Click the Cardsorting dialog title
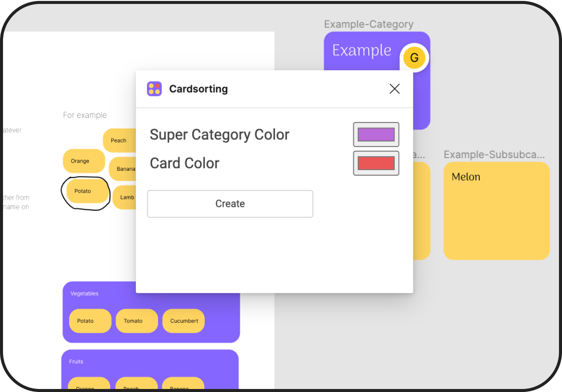This screenshot has height=392, width=562. (198, 89)
